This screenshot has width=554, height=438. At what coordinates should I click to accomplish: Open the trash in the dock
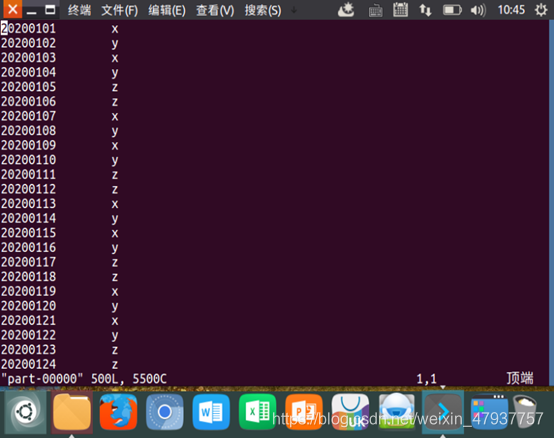[x=525, y=411]
